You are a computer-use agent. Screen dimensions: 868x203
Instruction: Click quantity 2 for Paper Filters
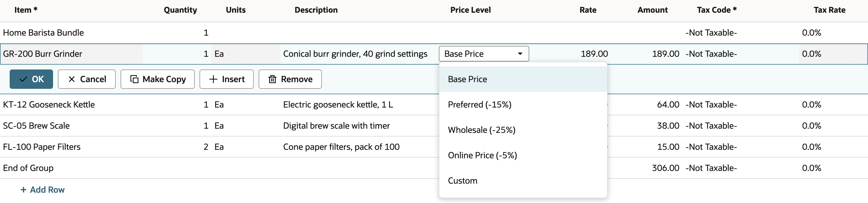pyautogui.click(x=206, y=147)
